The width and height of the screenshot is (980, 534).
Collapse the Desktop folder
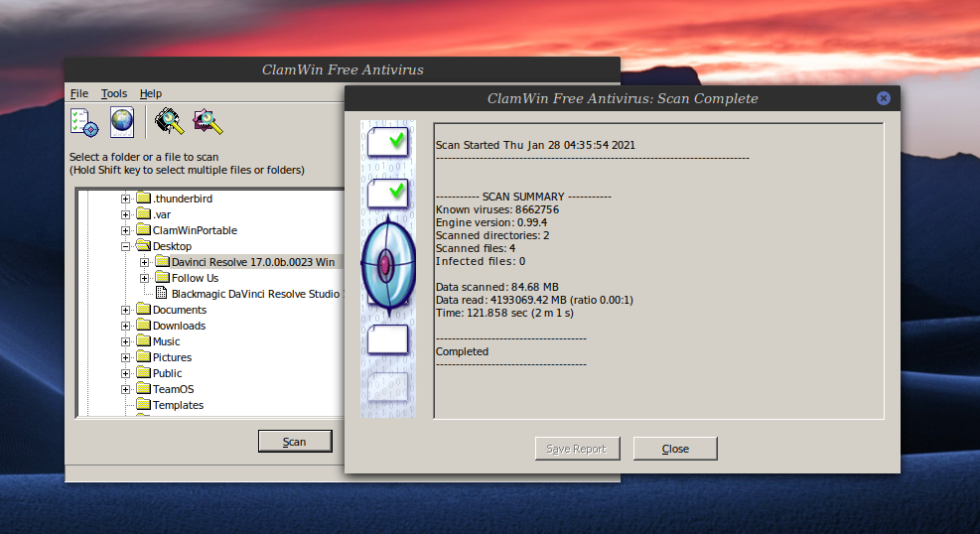[126, 246]
